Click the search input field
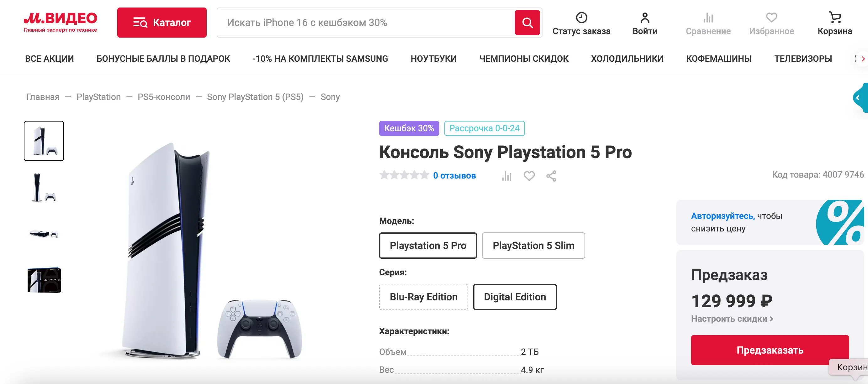 [366, 23]
